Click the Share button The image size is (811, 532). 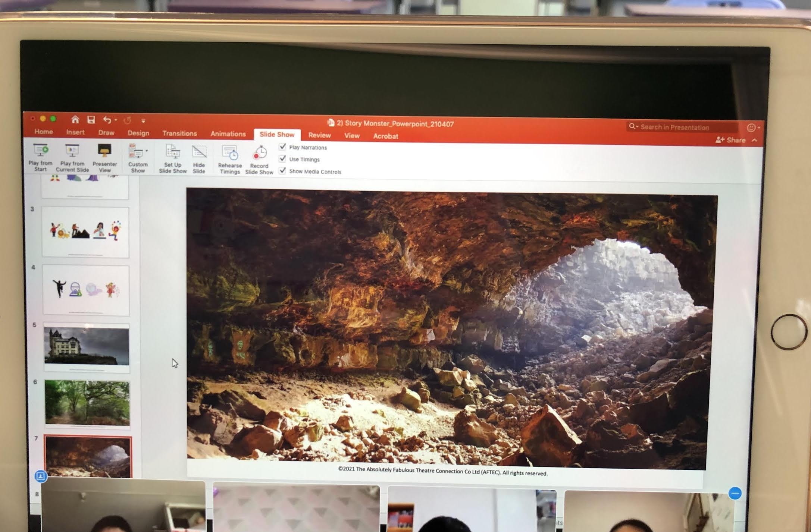tap(731, 140)
